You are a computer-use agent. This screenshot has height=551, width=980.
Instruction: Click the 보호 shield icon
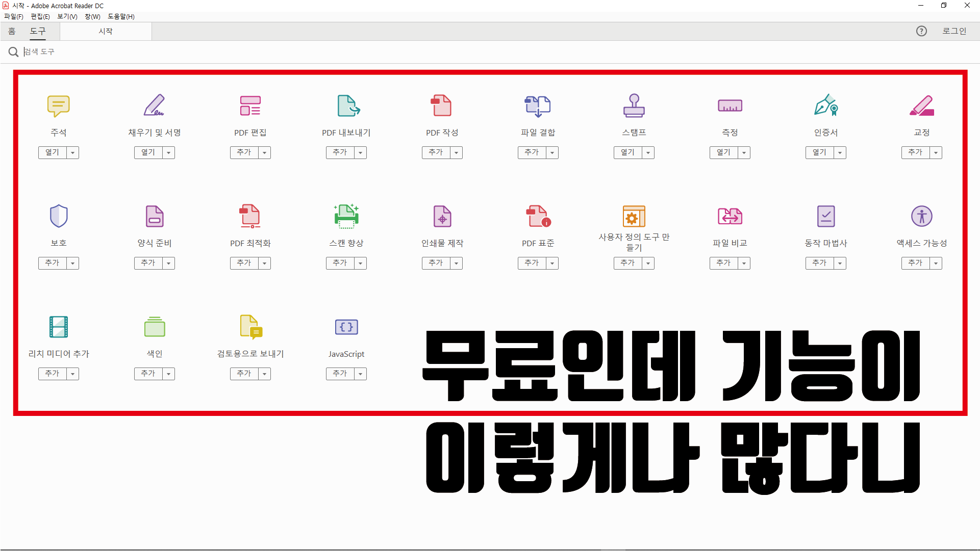[59, 216]
